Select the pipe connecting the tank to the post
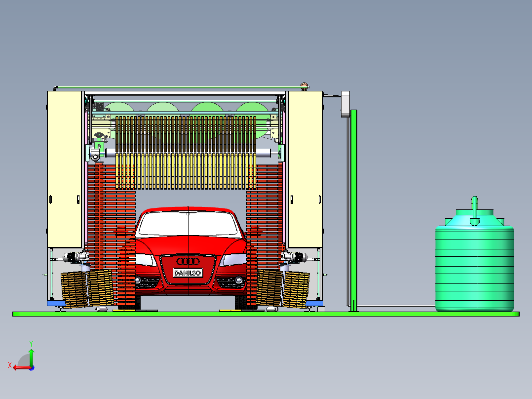The image size is (532, 399). tap(396, 306)
